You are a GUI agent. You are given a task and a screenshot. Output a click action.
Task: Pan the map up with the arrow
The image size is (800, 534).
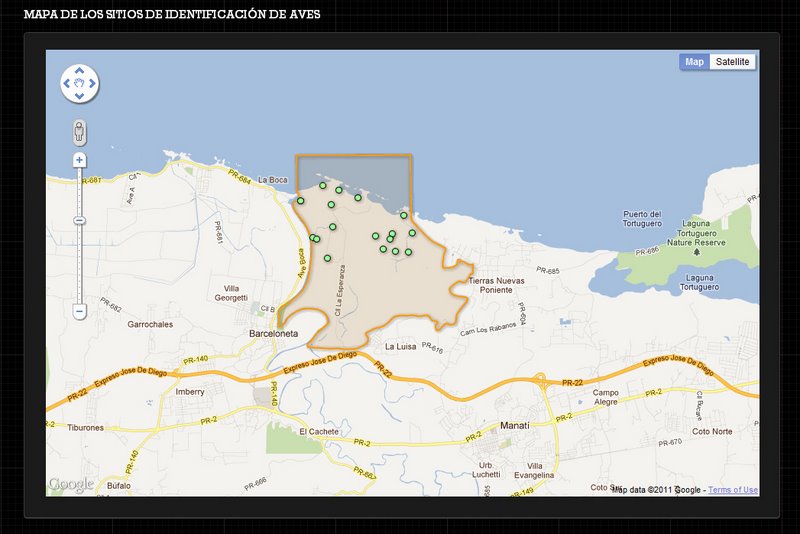[80, 72]
